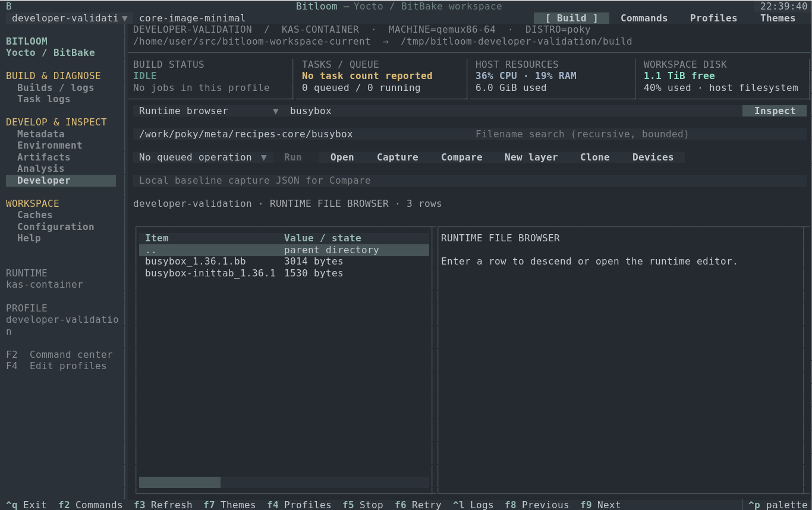The image size is (812, 510).
Task: Click the Clone button
Action: 594,157
